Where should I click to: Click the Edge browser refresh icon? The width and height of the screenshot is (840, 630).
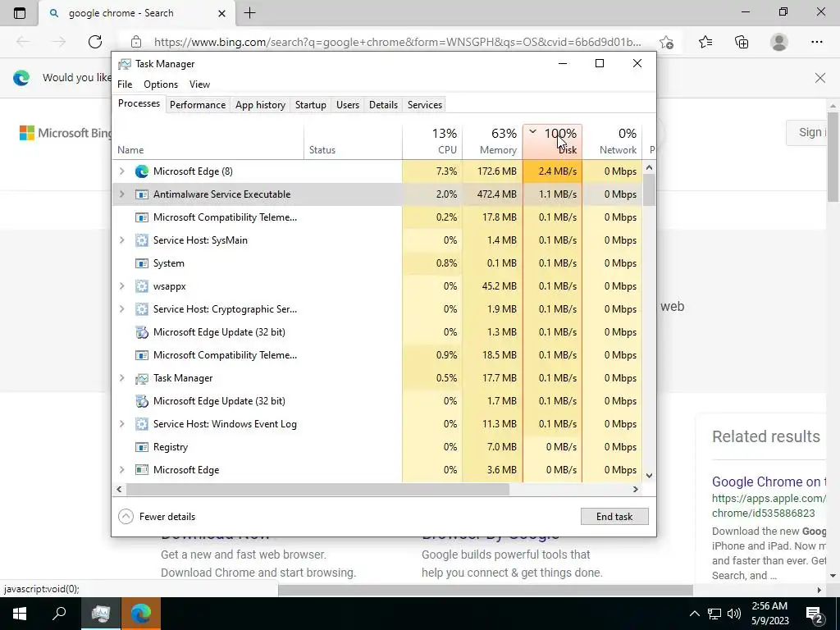[x=95, y=42]
